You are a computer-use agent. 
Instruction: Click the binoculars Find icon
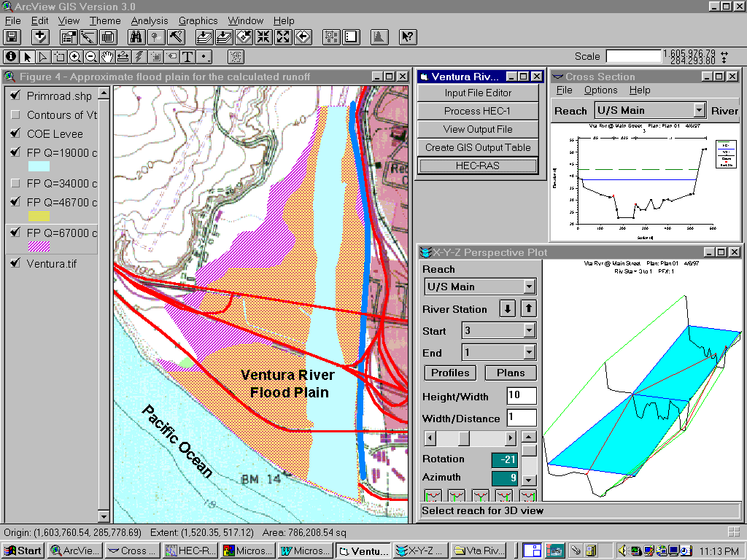[136, 36]
